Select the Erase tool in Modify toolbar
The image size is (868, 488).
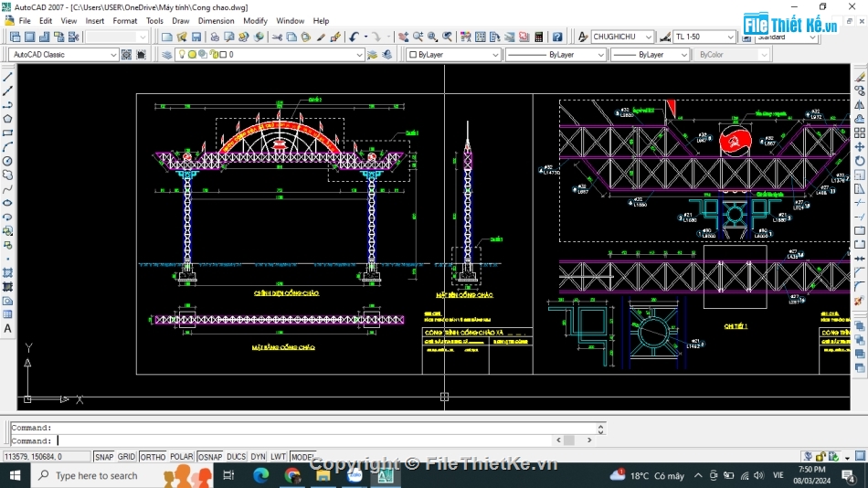coord(860,77)
